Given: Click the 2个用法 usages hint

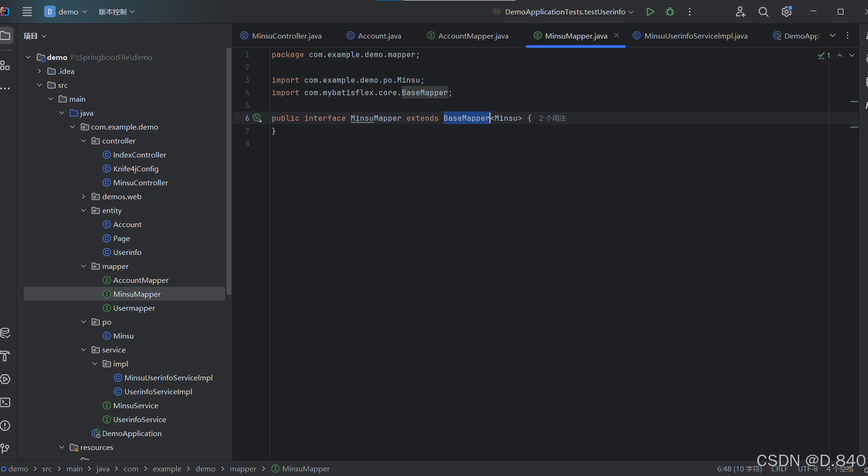Looking at the screenshot, I should point(552,118).
